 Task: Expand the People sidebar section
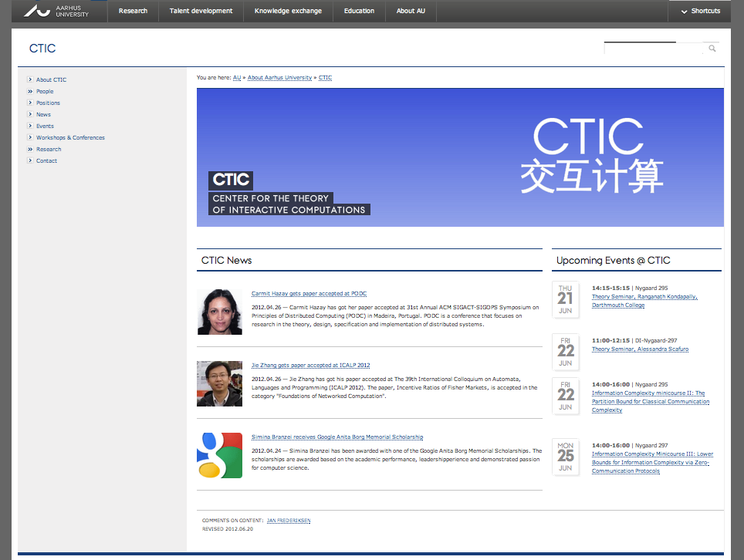(x=45, y=91)
